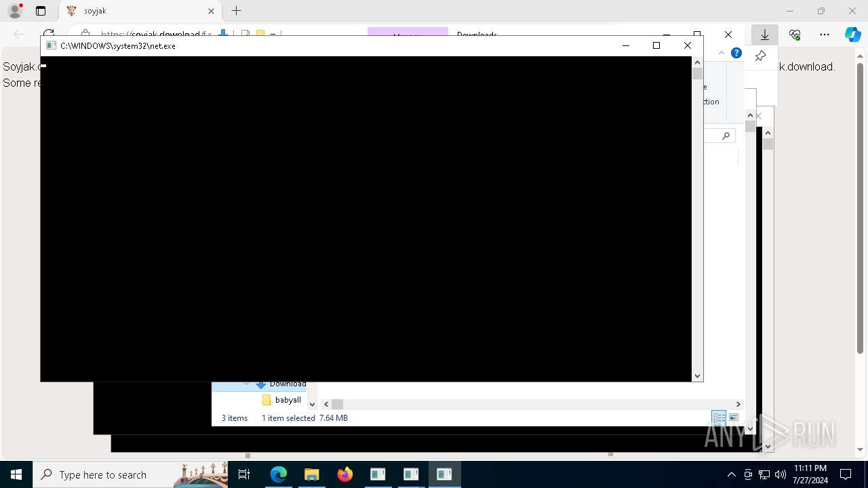Open File Explorer from taskbar
This screenshot has width=868, height=488.
point(312,474)
